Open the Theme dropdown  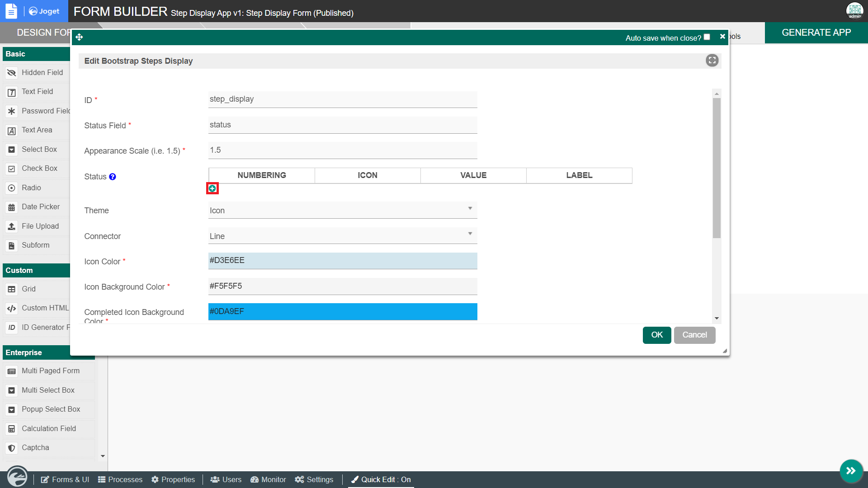(342, 211)
